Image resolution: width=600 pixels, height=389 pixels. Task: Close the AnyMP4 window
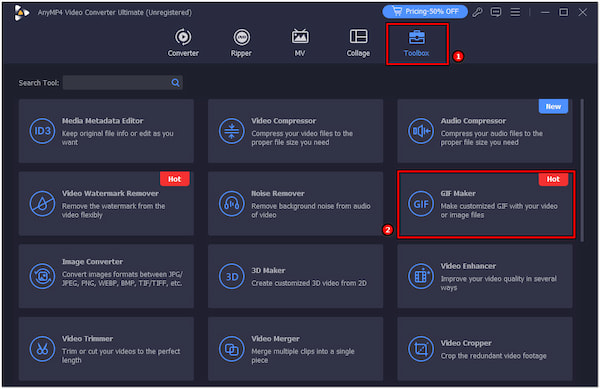point(582,12)
